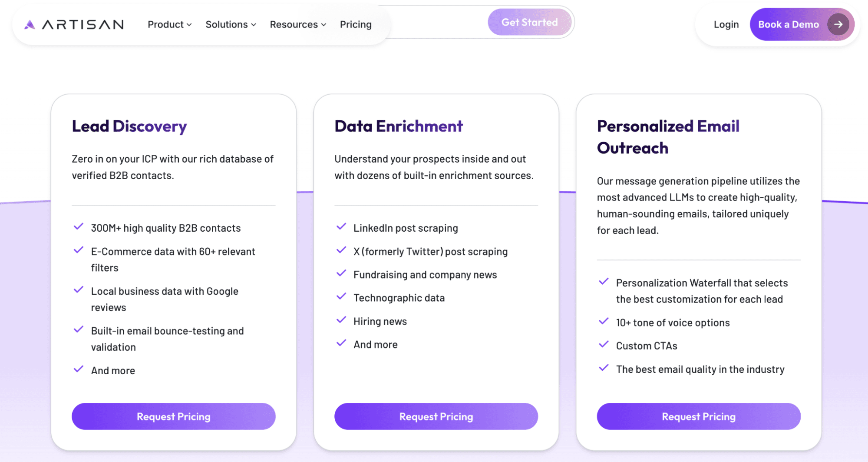Viewport: 868px width, 462px height.
Task: Request Pricing for Lead Discovery
Action: coord(173,416)
